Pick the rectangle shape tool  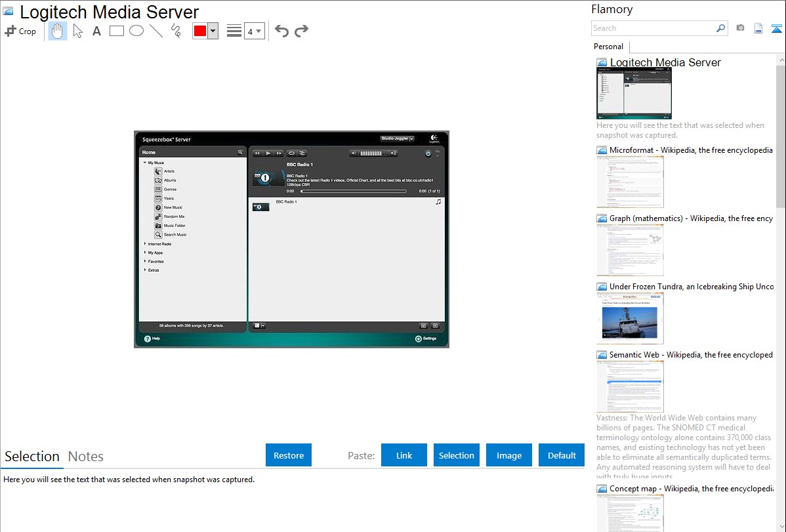pos(117,31)
